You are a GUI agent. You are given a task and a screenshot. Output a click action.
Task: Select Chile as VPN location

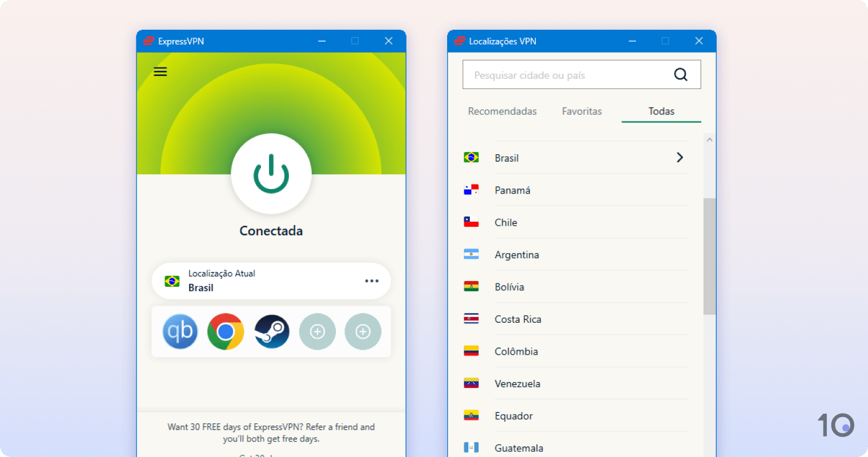(x=506, y=222)
